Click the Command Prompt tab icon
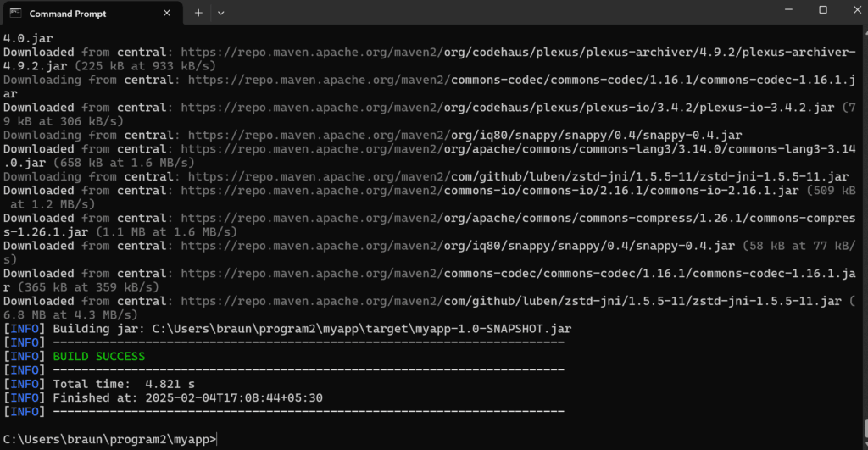This screenshot has height=450, width=868. click(x=16, y=13)
